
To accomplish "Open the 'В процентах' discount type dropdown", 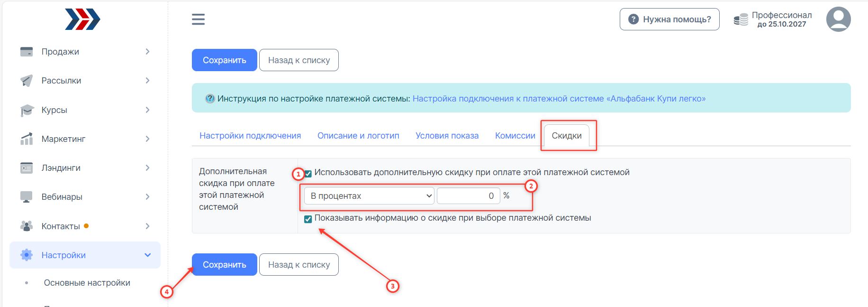I will 369,196.
